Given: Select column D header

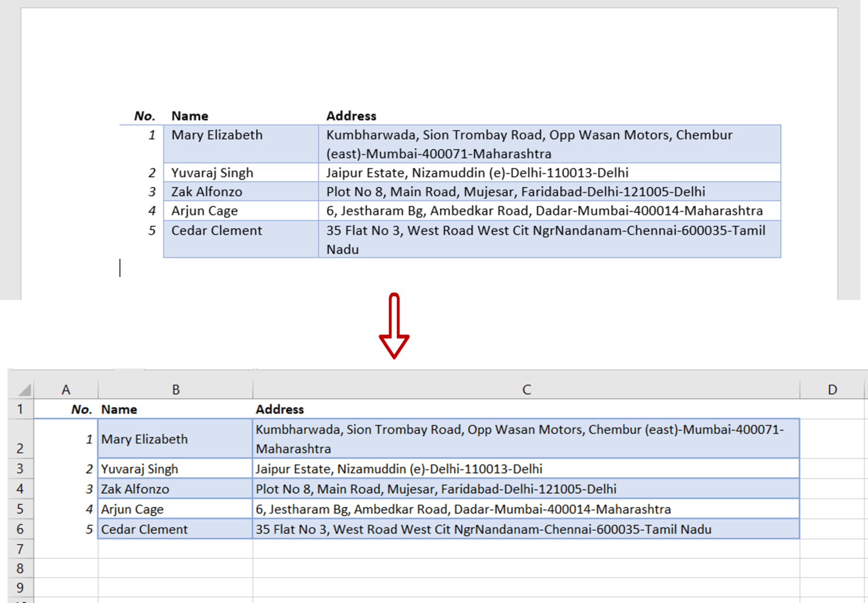Looking at the screenshot, I should click(832, 389).
